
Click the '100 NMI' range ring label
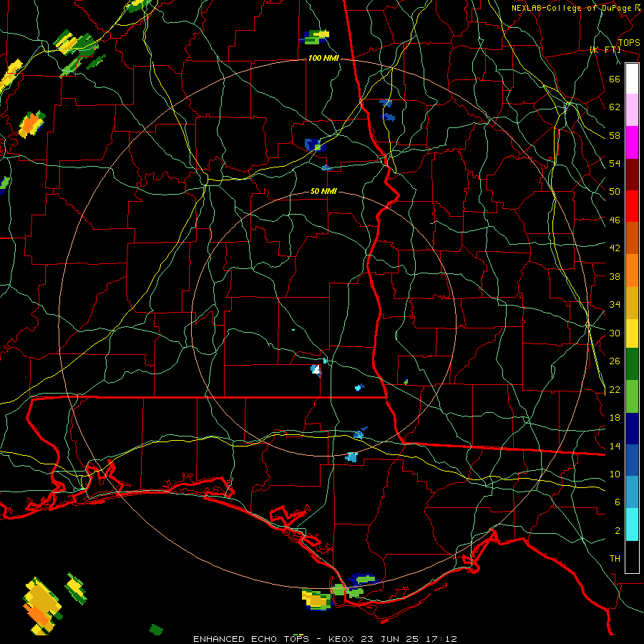pyautogui.click(x=323, y=58)
